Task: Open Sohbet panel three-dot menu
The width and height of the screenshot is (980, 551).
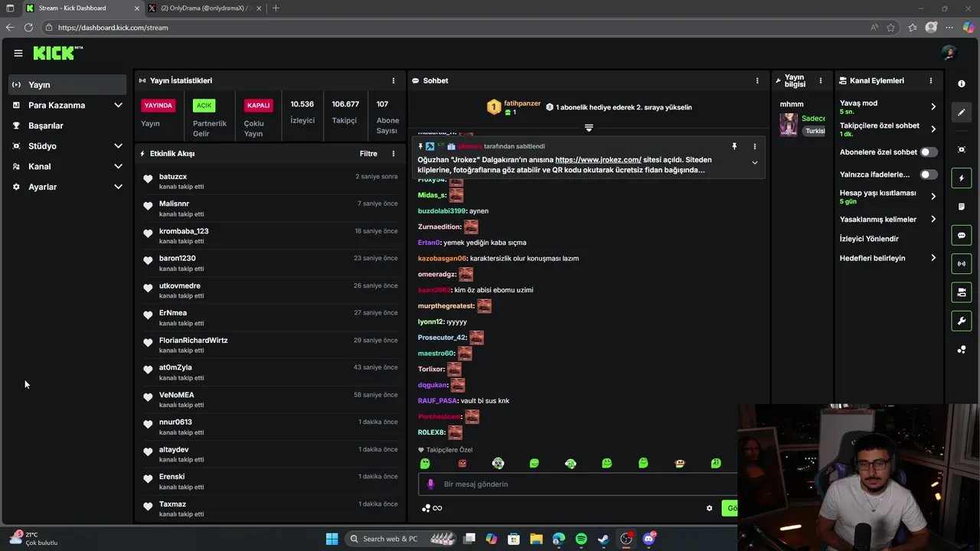Action: click(757, 80)
